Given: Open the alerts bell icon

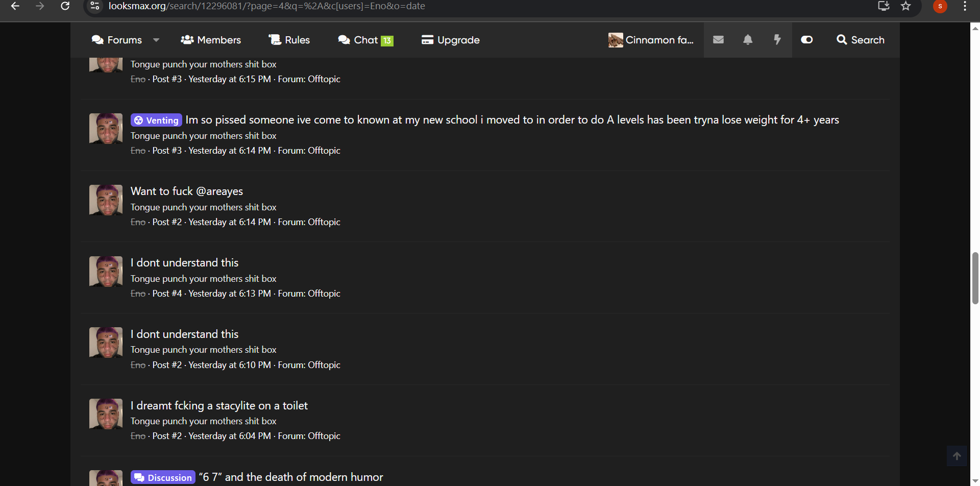Looking at the screenshot, I should 748,40.
